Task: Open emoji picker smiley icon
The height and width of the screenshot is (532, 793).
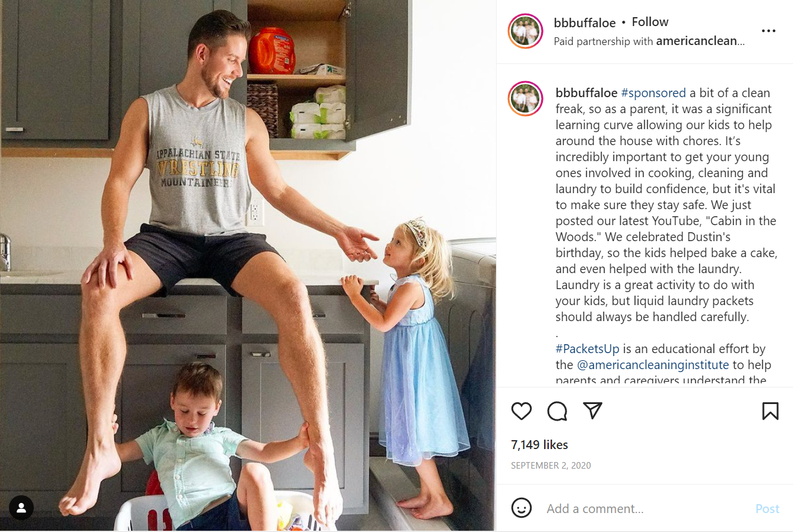Action: point(522,508)
